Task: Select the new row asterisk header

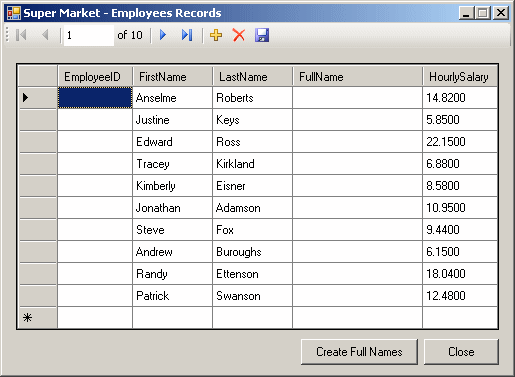Action: (38, 318)
